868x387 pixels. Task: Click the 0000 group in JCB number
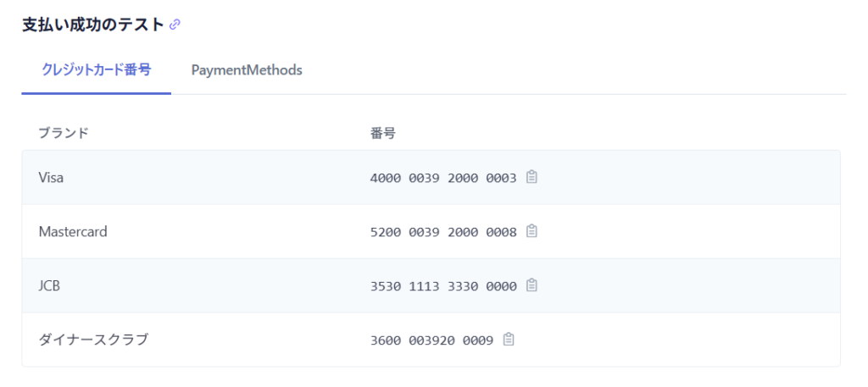coord(501,285)
